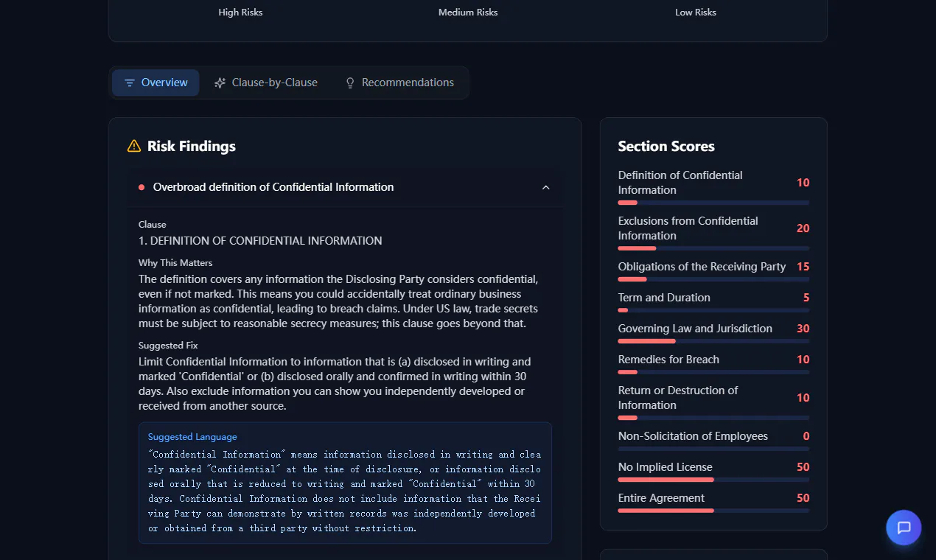This screenshot has height=560, width=936.
Task: Click the Suggested Fix paragraph text
Action: pos(335,384)
